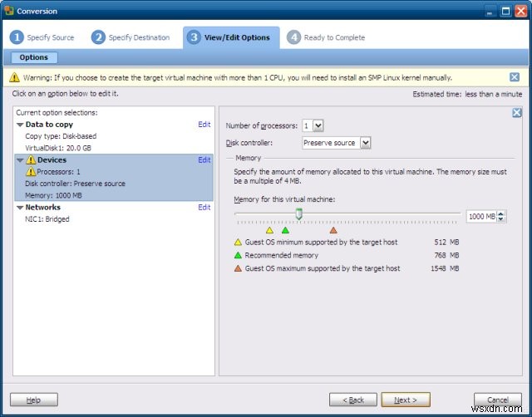The width and height of the screenshot is (532, 417).
Task: Increase memory with the up stepper arrow
Action: [x=500, y=213]
